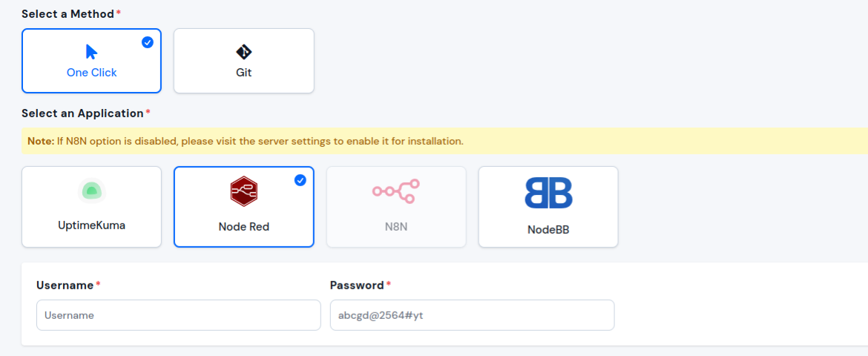Image resolution: width=868 pixels, height=356 pixels.
Task: Choose the One Click method text
Action: (x=92, y=73)
